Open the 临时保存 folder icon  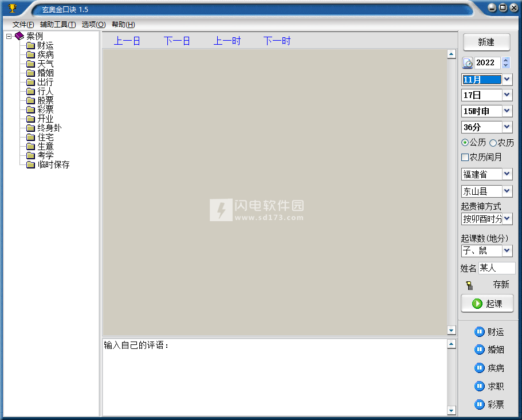(30, 164)
